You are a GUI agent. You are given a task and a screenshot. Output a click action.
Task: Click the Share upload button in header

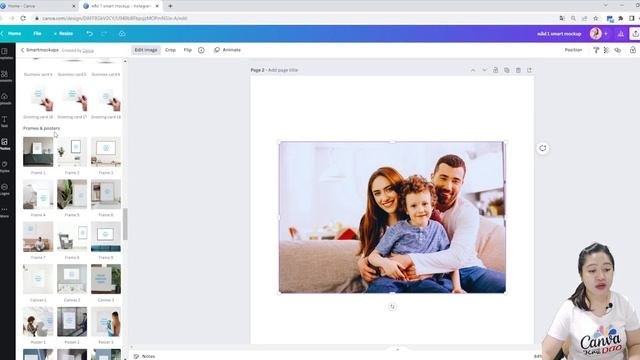pyautogui.click(x=635, y=33)
